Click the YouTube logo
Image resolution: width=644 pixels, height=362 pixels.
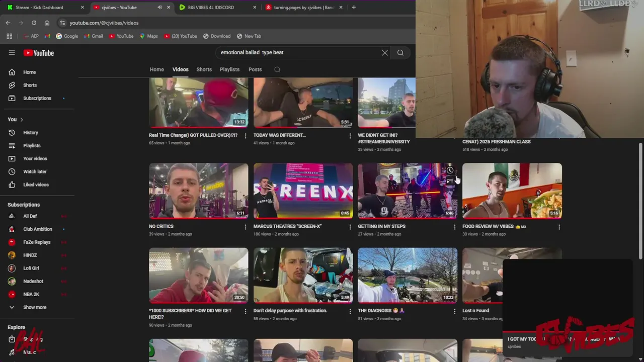coord(39,53)
